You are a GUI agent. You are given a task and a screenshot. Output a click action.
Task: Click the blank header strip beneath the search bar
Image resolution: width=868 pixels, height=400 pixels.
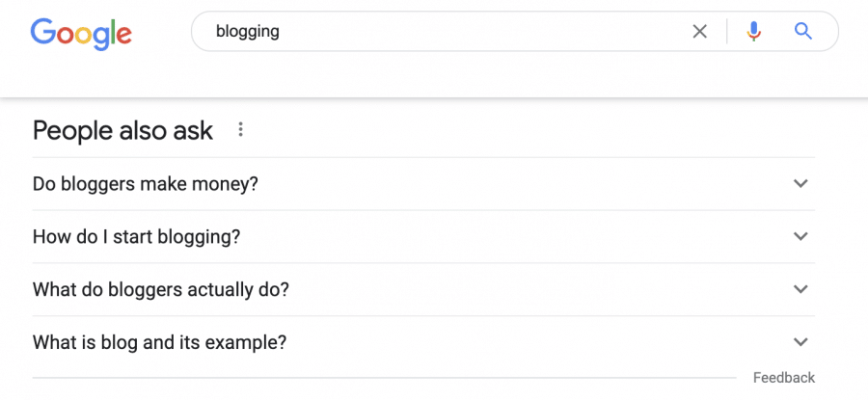(434, 76)
